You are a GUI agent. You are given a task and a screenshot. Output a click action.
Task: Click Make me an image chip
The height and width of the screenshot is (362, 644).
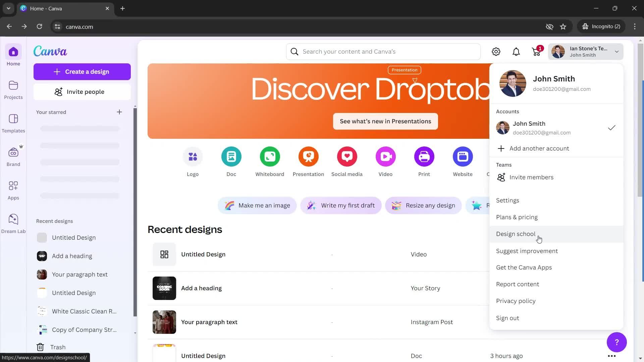pos(257,205)
